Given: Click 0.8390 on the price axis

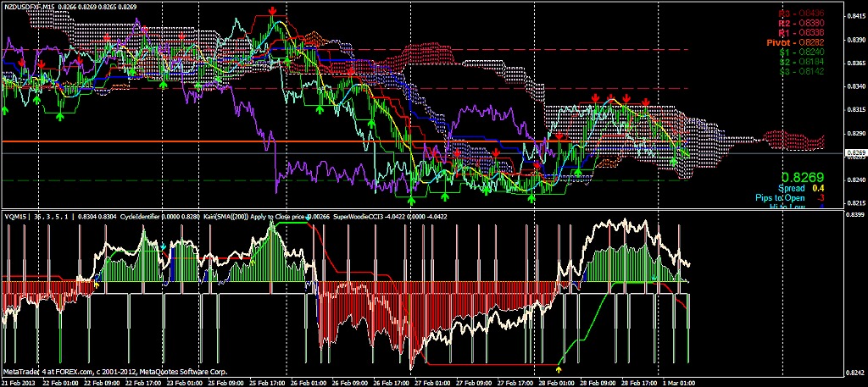Looking at the screenshot, I should (x=854, y=40).
